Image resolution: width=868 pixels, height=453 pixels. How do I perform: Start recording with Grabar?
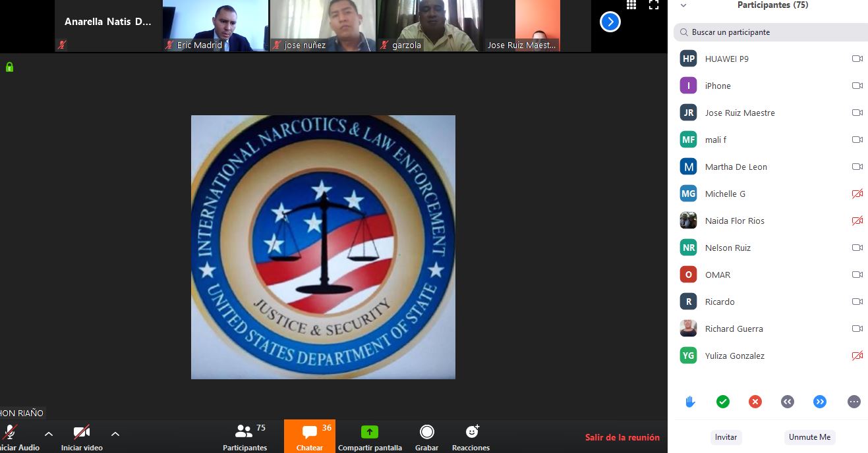427,437
